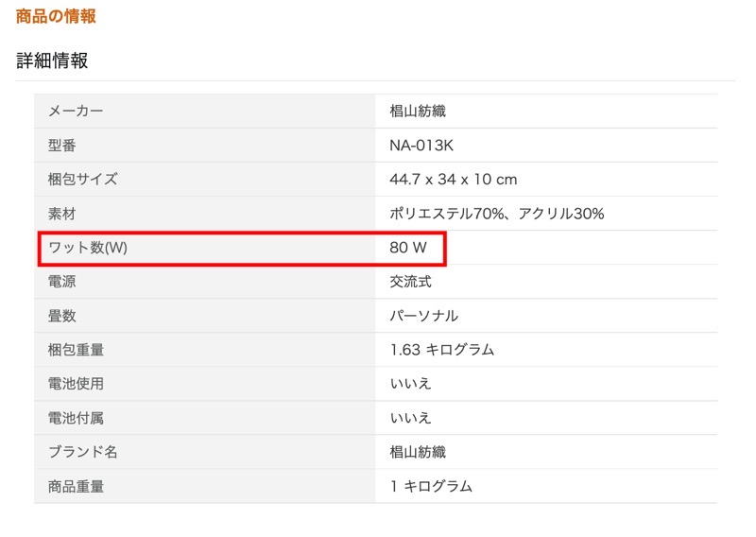Viewport: 756px width, 537px height.
Task: Select the ポリエステル70%、アクリル30% value
Action: tap(496, 214)
